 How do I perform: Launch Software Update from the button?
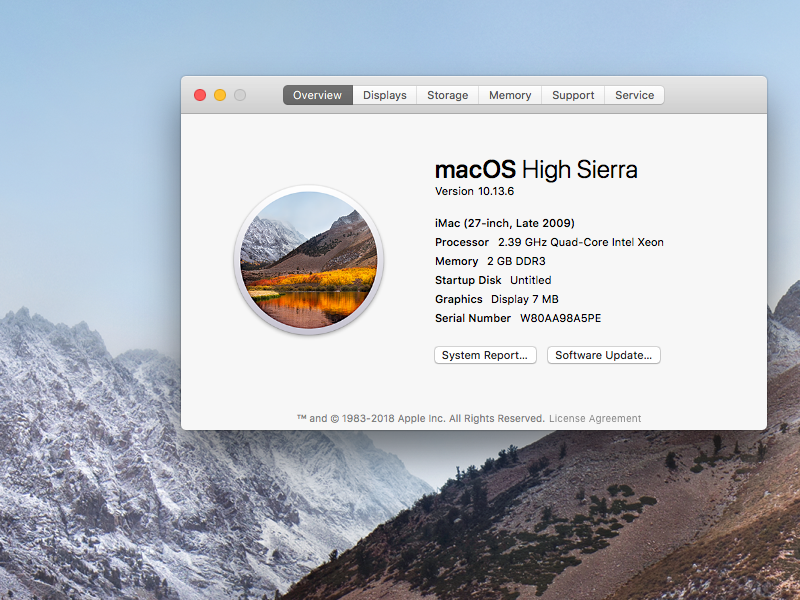pyautogui.click(x=603, y=355)
